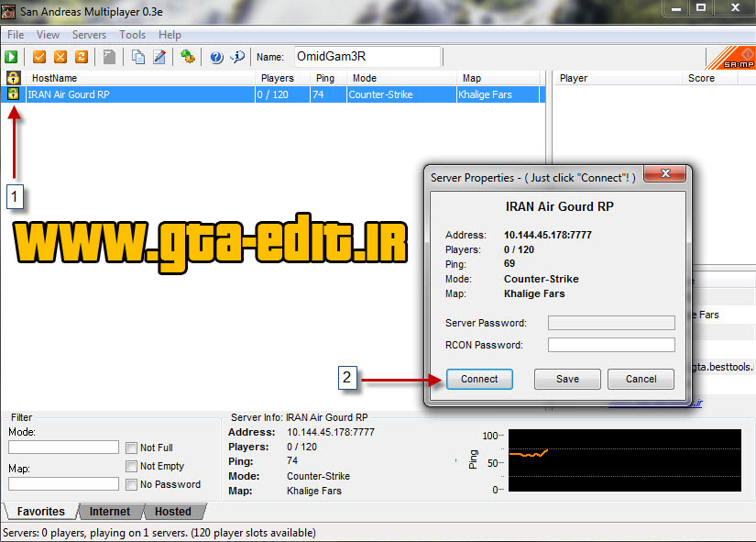Click address 10.144.45.178:7777 in Server Info panel

click(x=331, y=432)
